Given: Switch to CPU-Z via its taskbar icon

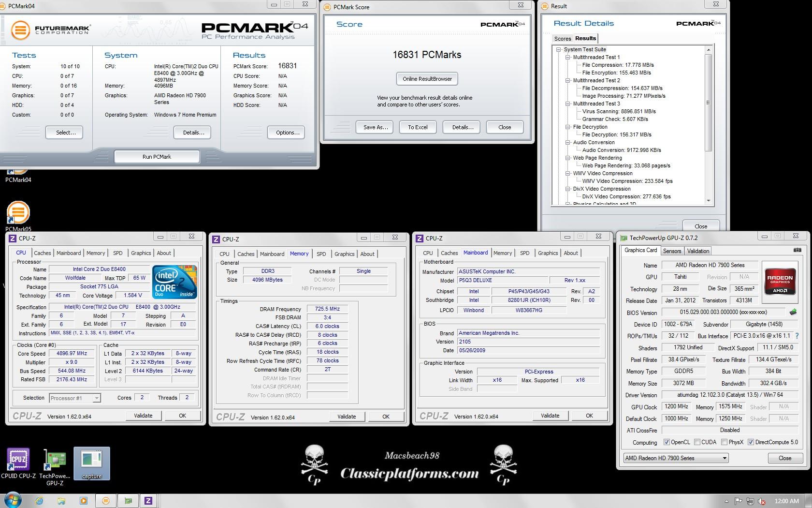Looking at the screenshot, I should [x=148, y=501].
